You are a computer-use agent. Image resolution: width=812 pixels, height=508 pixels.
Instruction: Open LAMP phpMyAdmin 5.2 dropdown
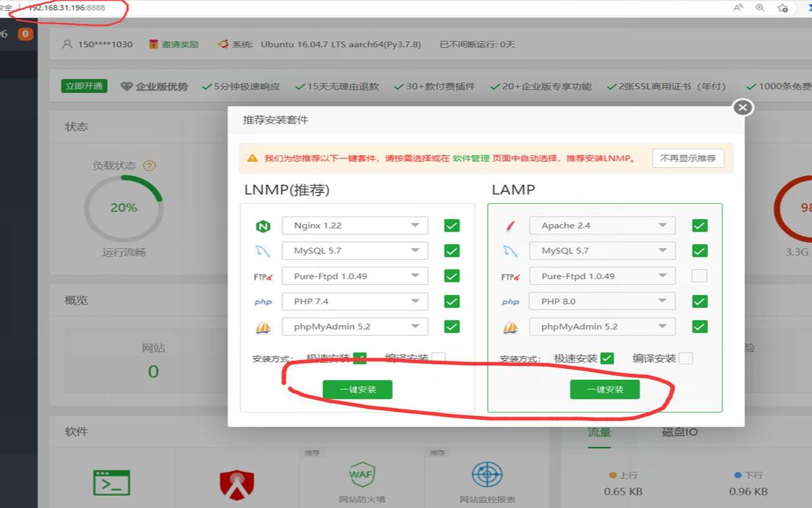603,327
